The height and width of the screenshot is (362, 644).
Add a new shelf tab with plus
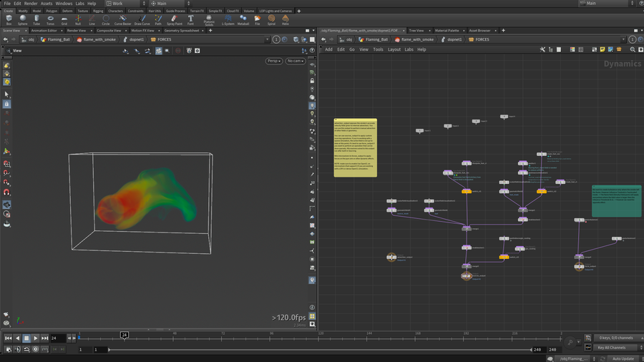(298, 11)
